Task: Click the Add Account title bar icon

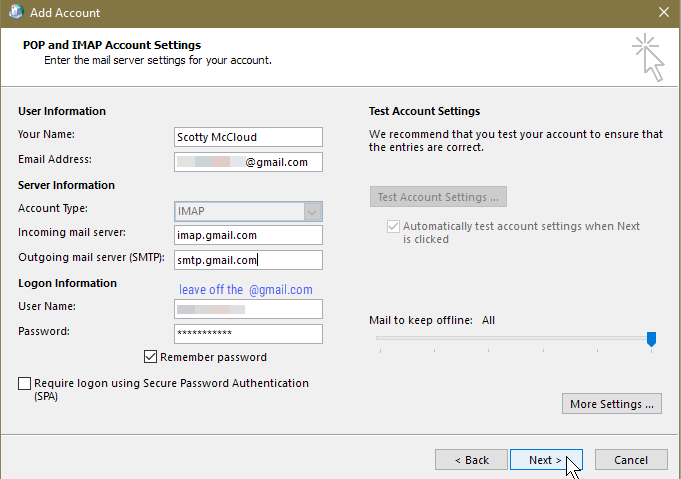Action: [15, 13]
